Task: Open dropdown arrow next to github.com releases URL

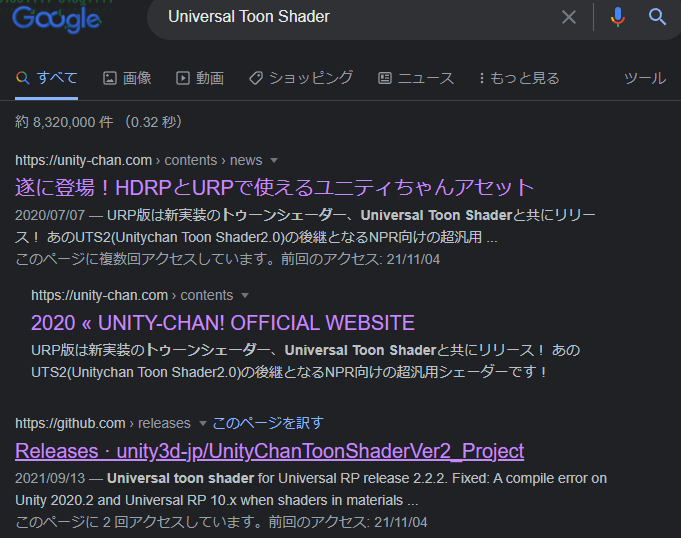Action: click(202, 423)
